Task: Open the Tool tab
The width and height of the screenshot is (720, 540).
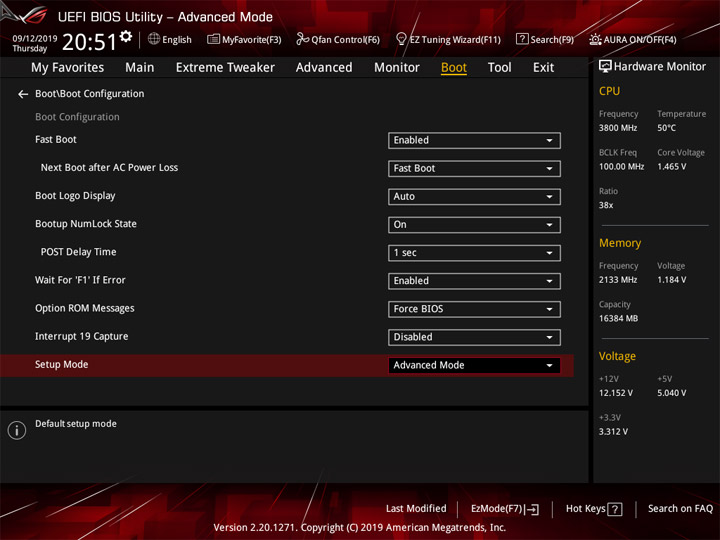Action: pos(499,68)
